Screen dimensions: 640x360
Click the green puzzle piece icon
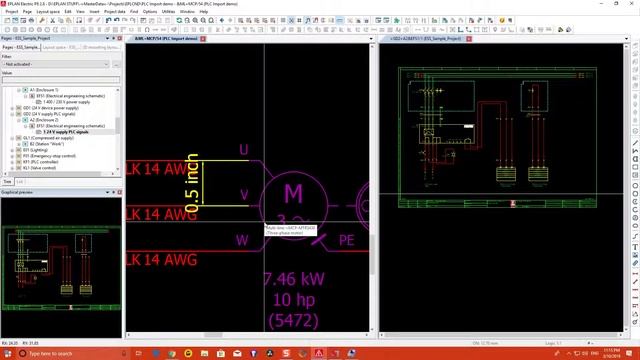click(397, 20)
